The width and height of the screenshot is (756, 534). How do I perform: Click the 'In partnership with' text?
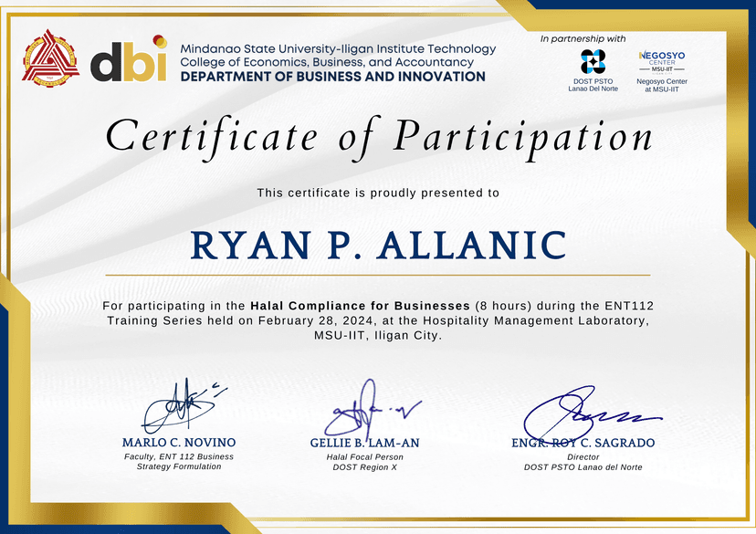(x=583, y=38)
